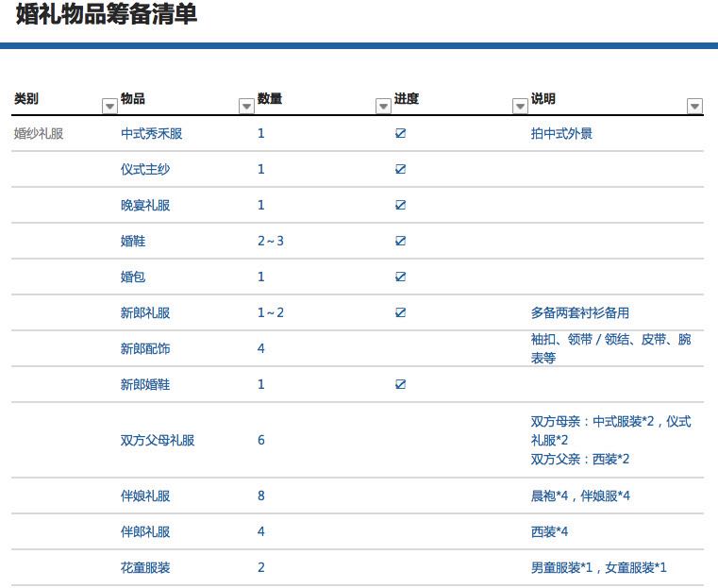Click the 婚包 item cell
Screen dimensions: 718x588
click(133, 277)
